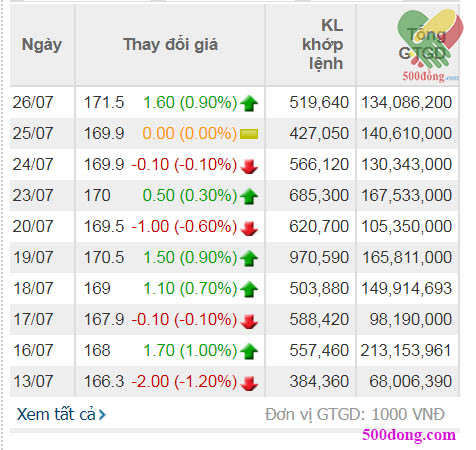Select the 26/07 date cell
Screen dimensions: 476x450
(x=33, y=103)
